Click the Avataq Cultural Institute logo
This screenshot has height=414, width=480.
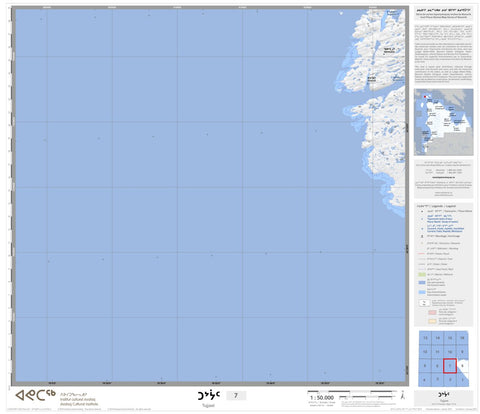[x=35, y=395]
